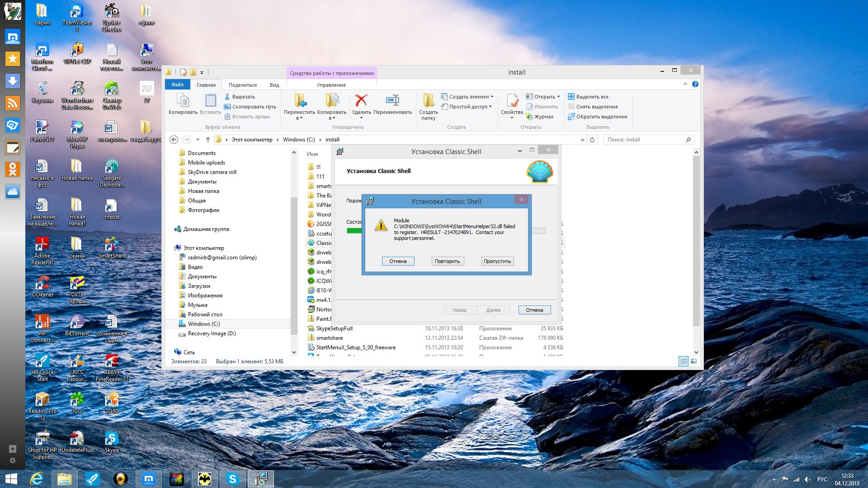Click the Retry (Повторить) button in error dialog
This screenshot has height=488, width=868.
[447, 261]
